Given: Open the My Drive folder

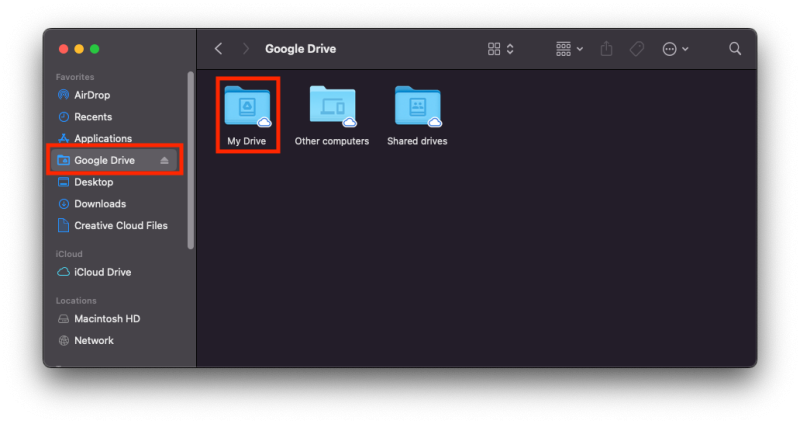Looking at the screenshot, I should tap(247, 106).
